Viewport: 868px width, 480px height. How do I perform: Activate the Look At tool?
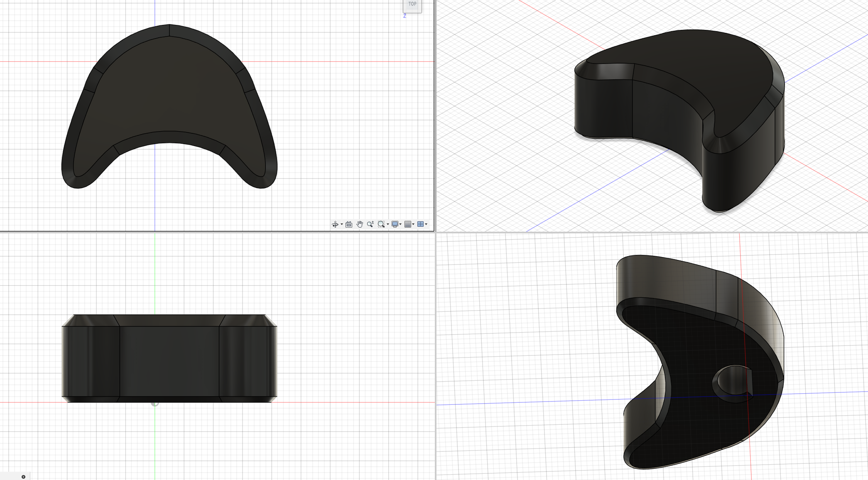click(x=349, y=224)
